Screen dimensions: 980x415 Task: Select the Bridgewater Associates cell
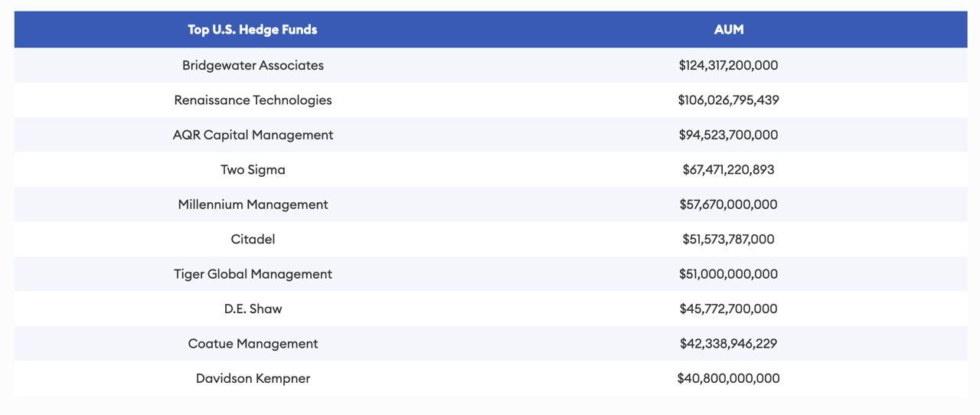(x=253, y=65)
